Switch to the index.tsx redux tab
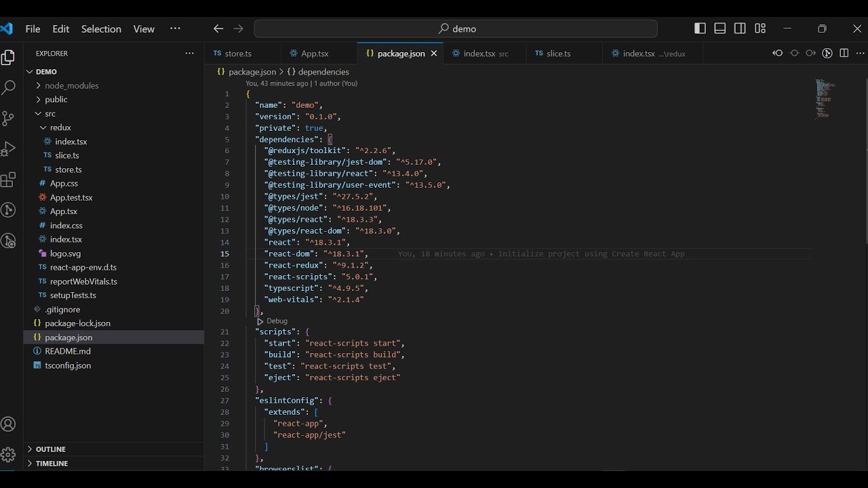Viewport: 868px width, 488px height. 653,54
